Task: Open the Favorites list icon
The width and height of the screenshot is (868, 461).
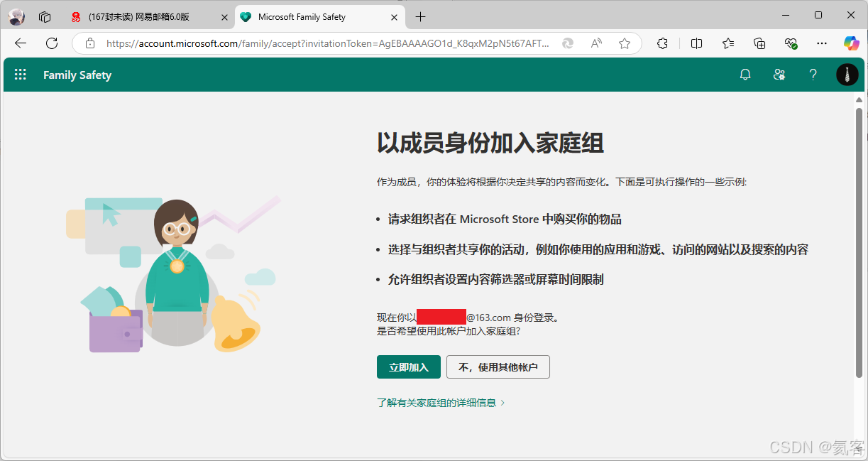Action: pos(728,43)
